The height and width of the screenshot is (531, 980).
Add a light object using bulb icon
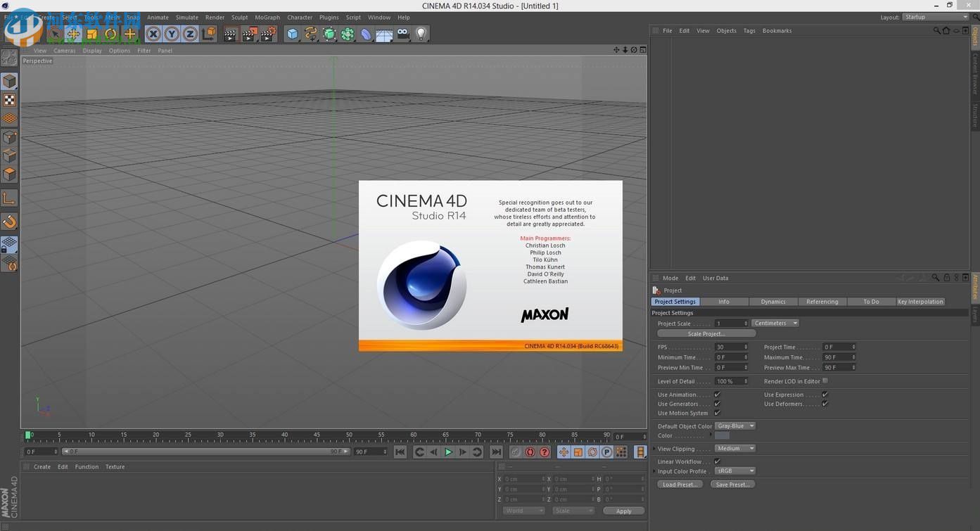[x=421, y=34]
